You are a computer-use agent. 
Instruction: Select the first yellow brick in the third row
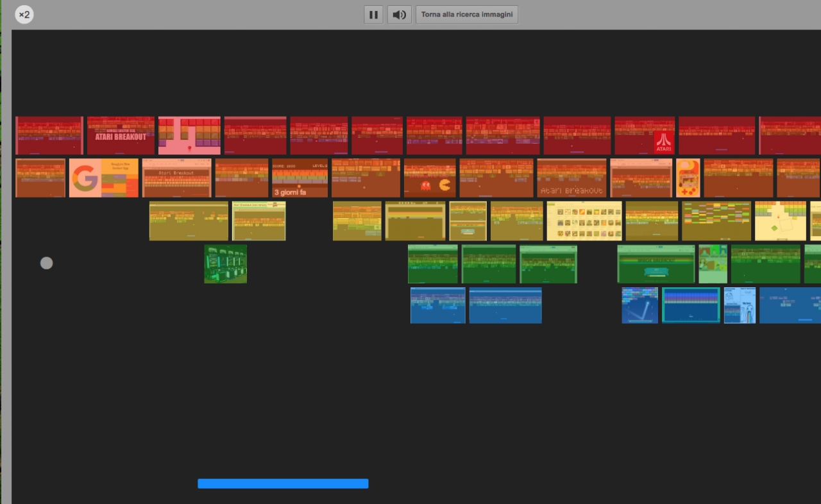(189, 221)
